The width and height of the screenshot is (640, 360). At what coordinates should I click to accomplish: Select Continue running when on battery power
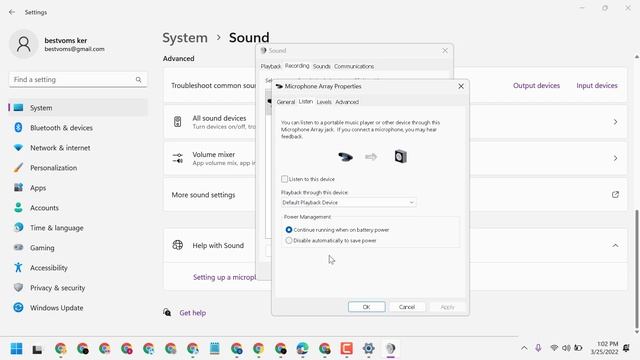(289, 230)
